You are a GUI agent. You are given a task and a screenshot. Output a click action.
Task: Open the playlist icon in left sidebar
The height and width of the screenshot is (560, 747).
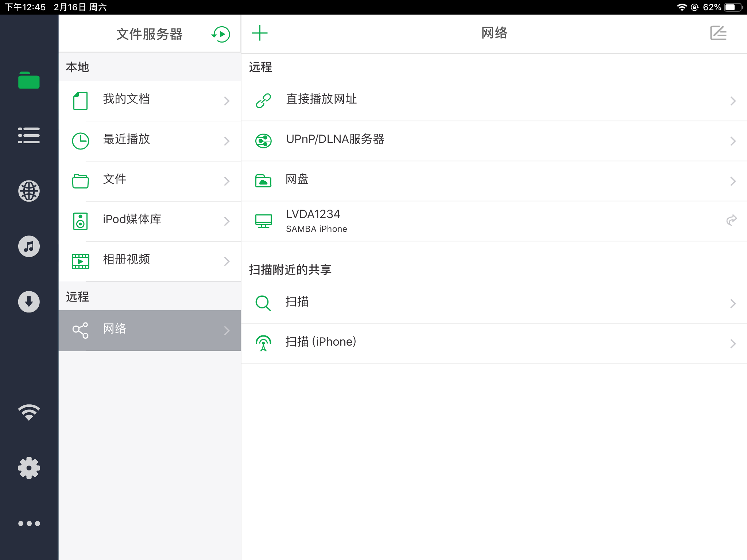[29, 135]
